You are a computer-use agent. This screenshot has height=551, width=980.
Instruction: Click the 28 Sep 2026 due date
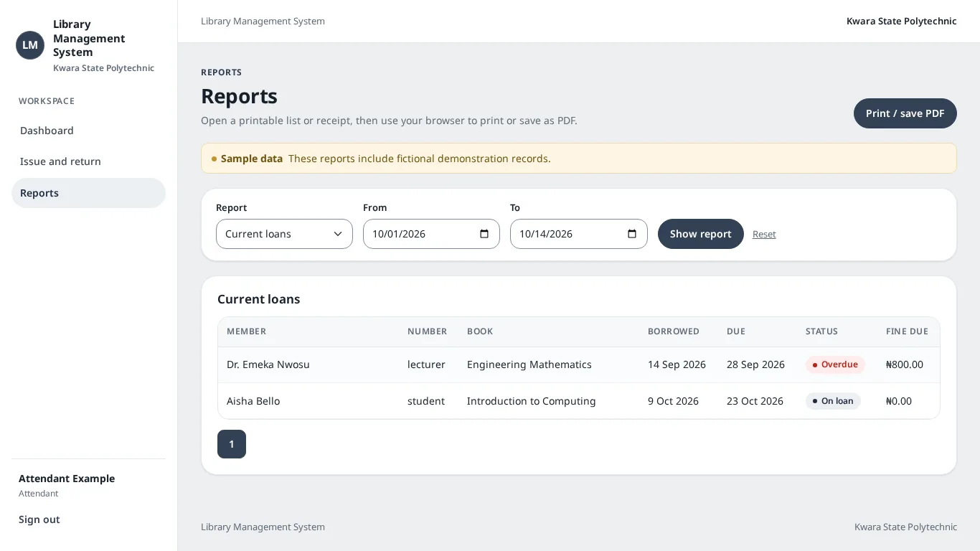(x=755, y=364)
